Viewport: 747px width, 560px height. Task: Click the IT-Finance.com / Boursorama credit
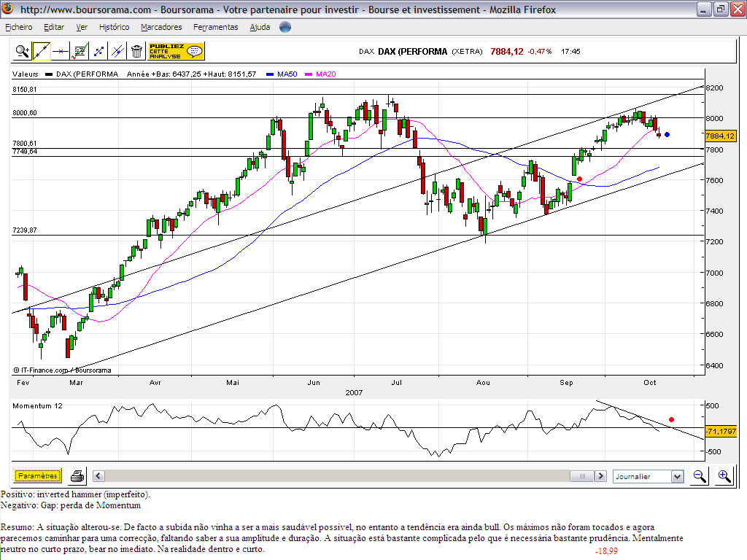63,370
